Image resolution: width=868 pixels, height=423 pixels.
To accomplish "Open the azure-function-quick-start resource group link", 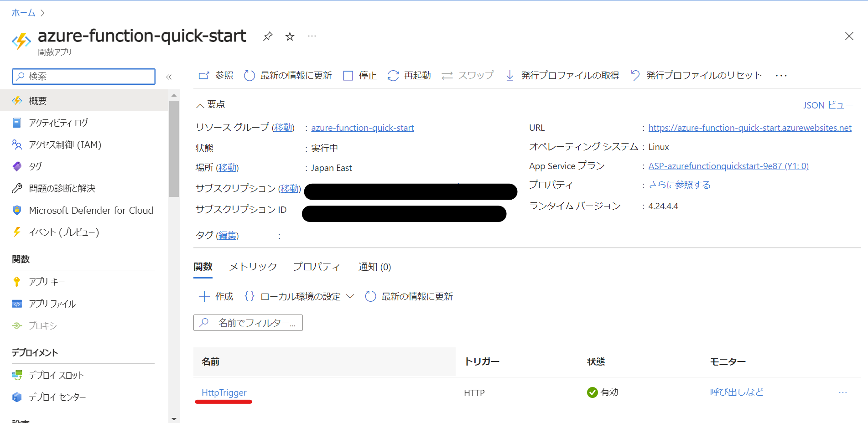I will tap(363, 128).
